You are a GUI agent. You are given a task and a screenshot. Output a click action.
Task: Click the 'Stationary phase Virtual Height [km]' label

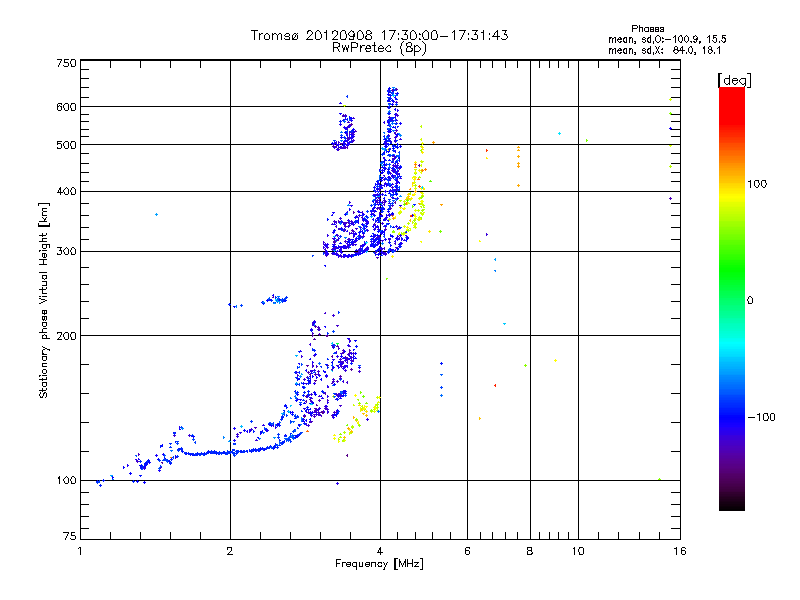tap(44, 301)
